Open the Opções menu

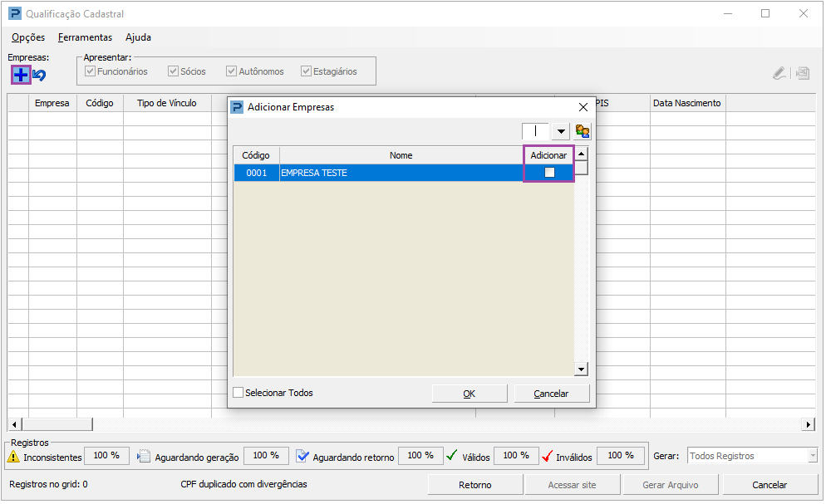28,37
